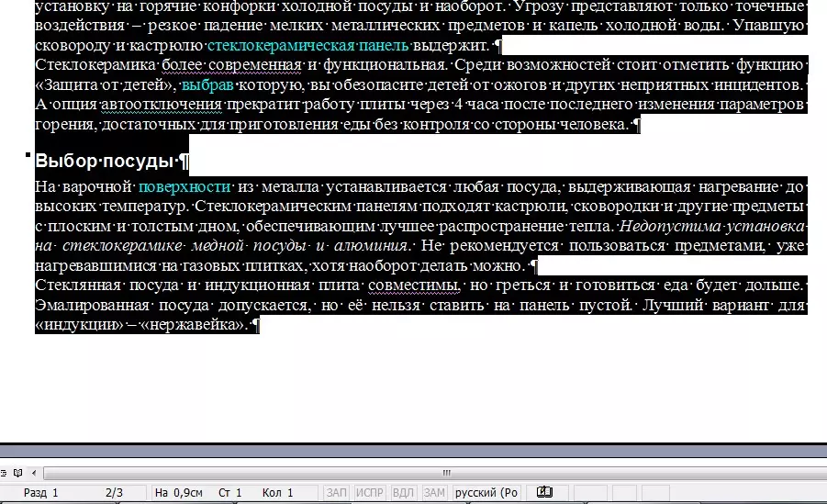This screenshot has height=504, width=827.
Task: Click the page count 2/3 in status bar
Action: point(114,492)
